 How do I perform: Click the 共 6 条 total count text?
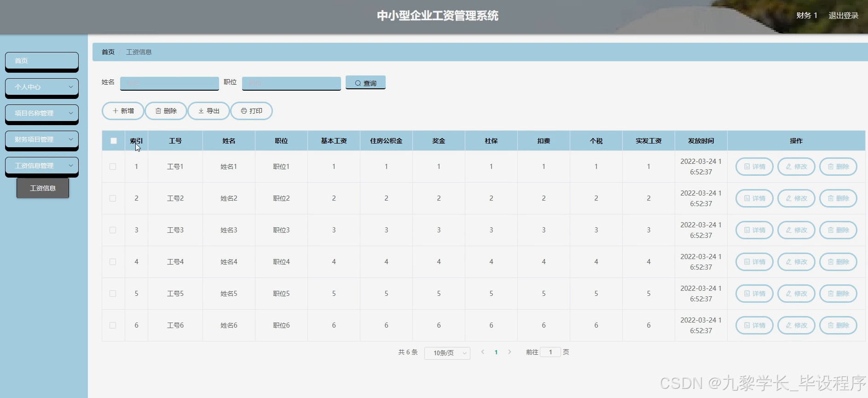408,352
